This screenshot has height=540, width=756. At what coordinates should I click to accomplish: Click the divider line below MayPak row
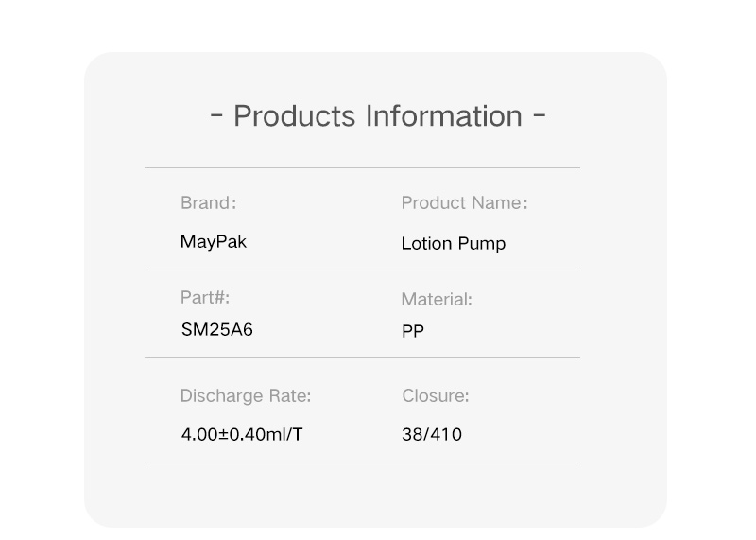coord(363,270)
